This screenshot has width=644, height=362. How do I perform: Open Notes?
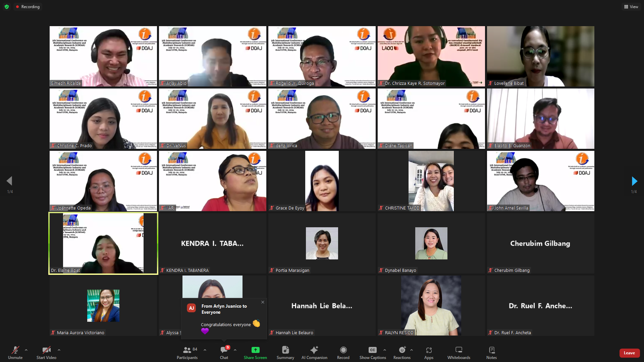(491, 353)
